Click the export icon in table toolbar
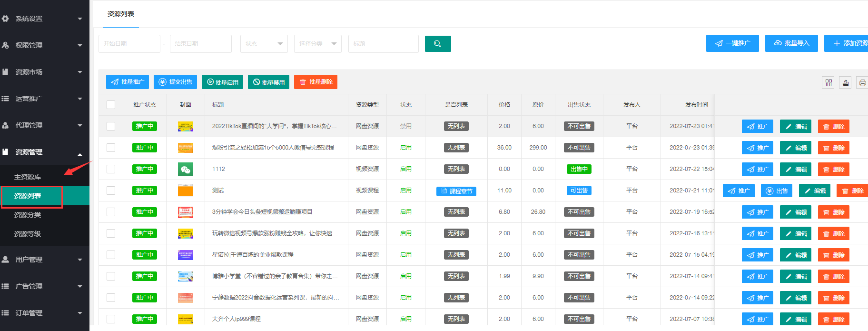 click(x=845, y=82)
